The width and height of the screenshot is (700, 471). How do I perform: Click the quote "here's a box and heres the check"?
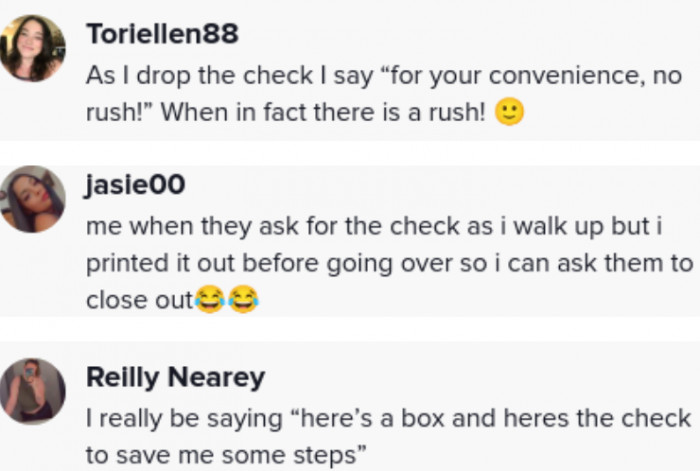tap(468, 417)
